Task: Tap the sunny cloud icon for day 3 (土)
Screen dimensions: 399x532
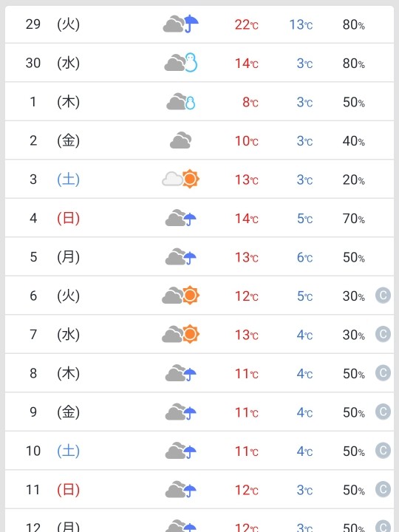Action: pyautogui.click(x=181, y=179)
